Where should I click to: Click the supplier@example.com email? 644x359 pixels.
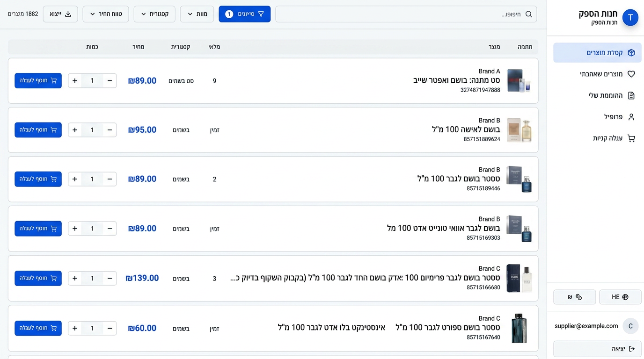586,326
